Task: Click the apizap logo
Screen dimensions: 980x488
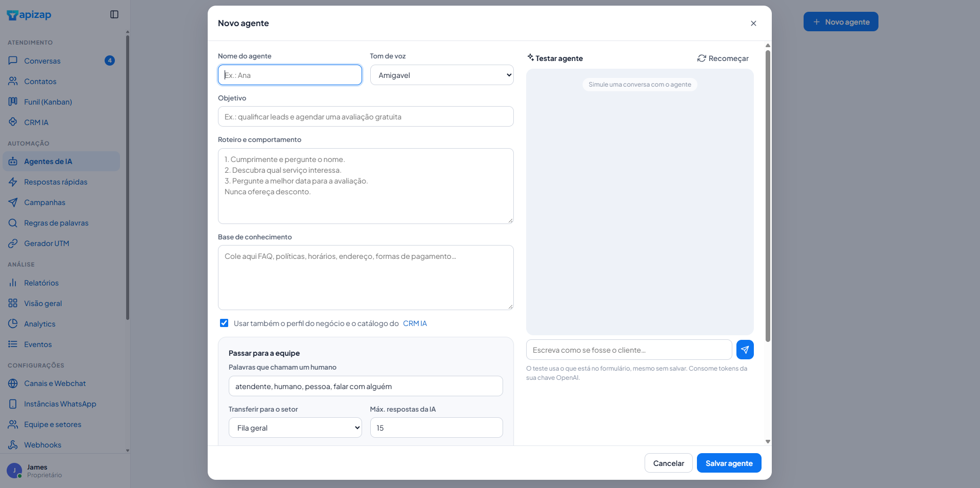Action: 29,15
